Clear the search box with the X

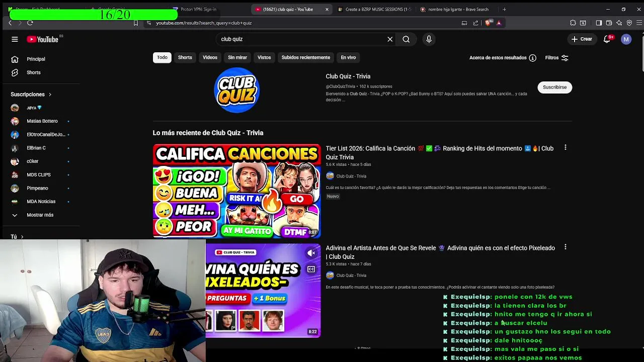pos(390,39)
